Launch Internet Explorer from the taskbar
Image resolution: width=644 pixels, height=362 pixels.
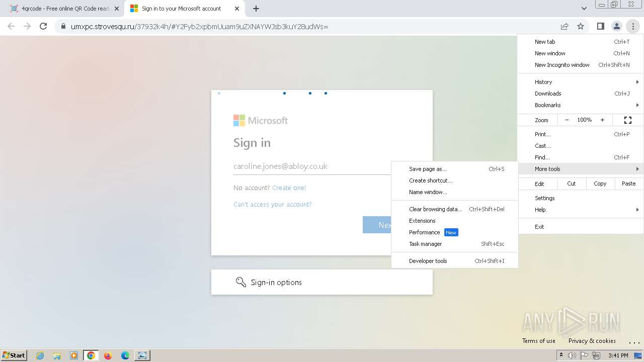tap(40, 355)
